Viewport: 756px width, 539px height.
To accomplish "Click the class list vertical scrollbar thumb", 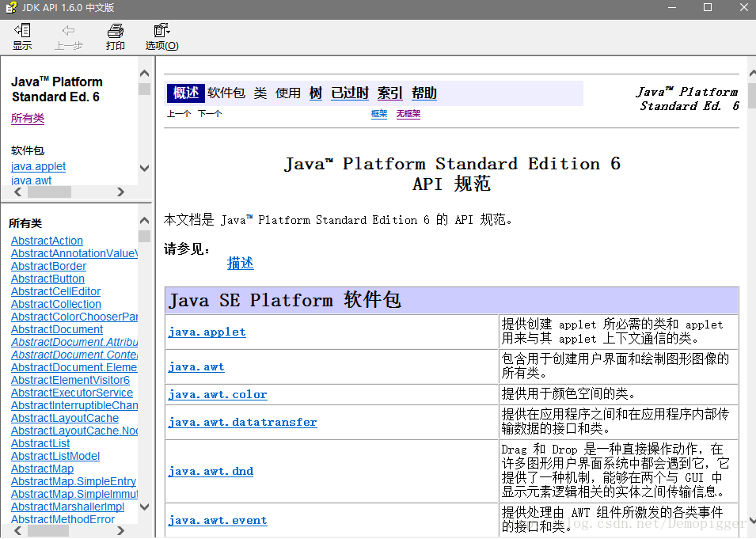I will point(144,236).
